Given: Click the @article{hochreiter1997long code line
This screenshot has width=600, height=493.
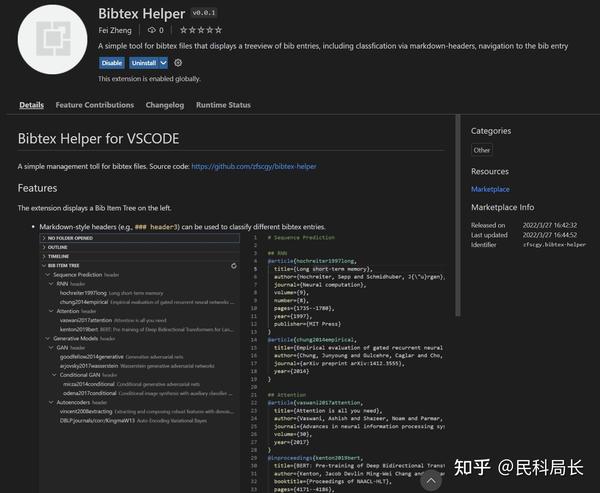Looking at the screenshot, I should 312,261.
